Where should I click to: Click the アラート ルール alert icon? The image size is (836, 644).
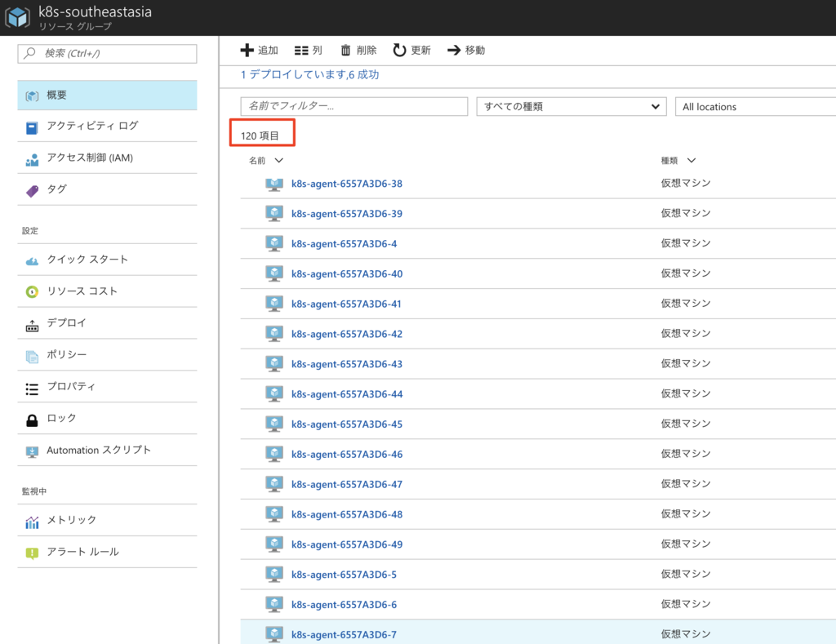(32, 553)
